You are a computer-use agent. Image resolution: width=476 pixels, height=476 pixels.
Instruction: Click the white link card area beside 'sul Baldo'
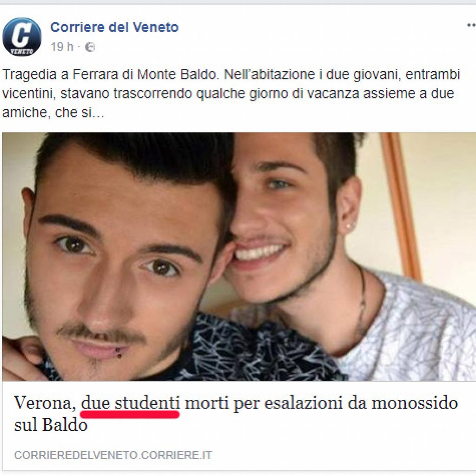pos(273,425)
